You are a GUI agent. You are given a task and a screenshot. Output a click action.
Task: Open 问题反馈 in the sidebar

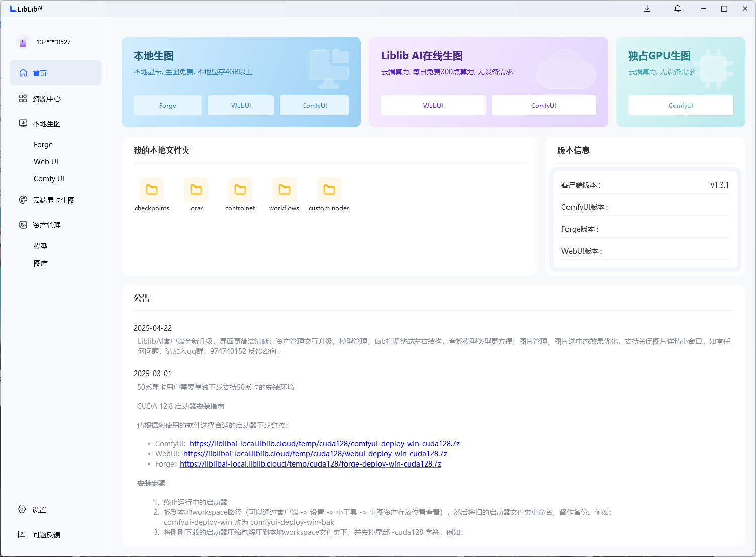point(46,534)
